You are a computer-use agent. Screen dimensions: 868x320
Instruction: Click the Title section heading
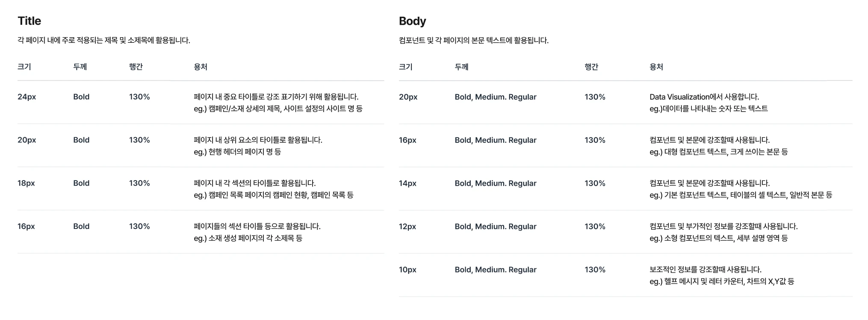point(29,21)
